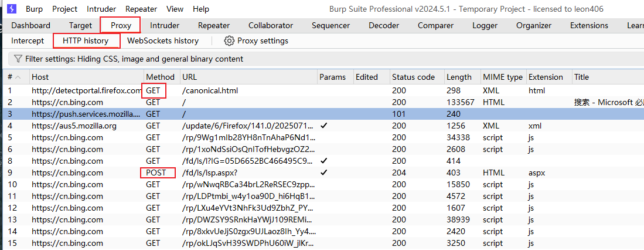Open the Burp menu
The image size is (644, 250).
34,9
